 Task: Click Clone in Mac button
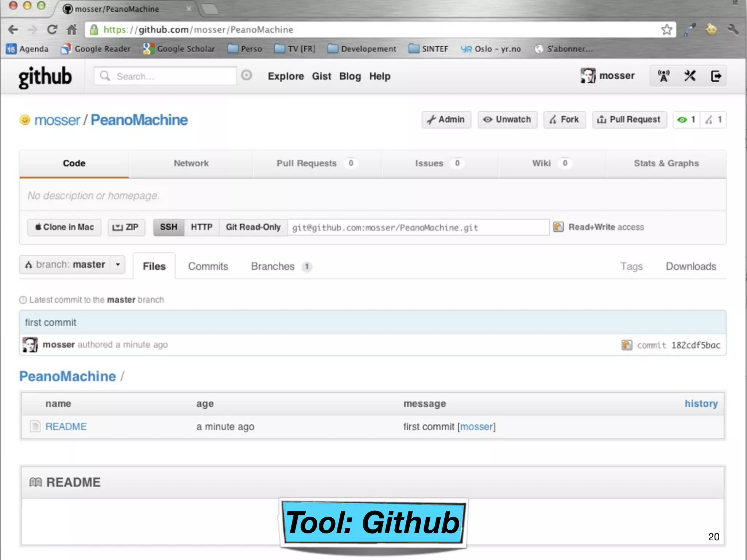pyautogui.click(x=64, y=227)
